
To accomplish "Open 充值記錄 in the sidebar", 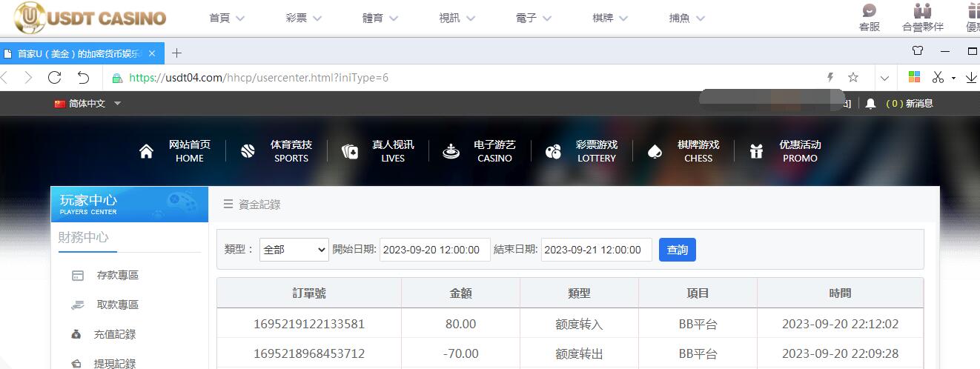I will point(115,334).
